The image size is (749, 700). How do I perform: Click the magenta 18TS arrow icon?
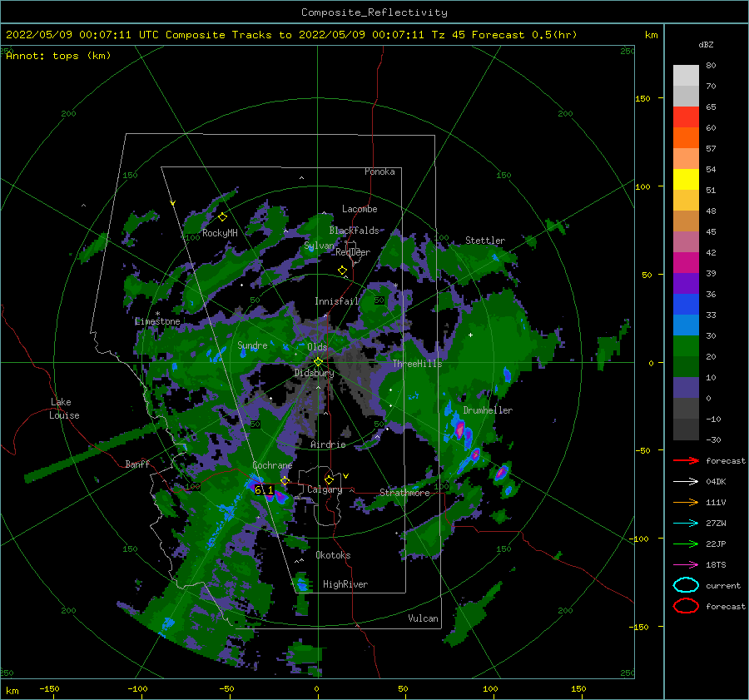point(686,565)
